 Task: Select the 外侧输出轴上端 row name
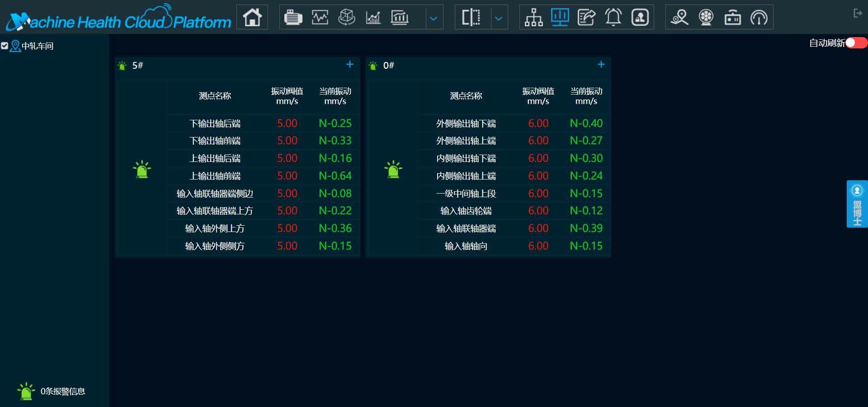[466, 141]
